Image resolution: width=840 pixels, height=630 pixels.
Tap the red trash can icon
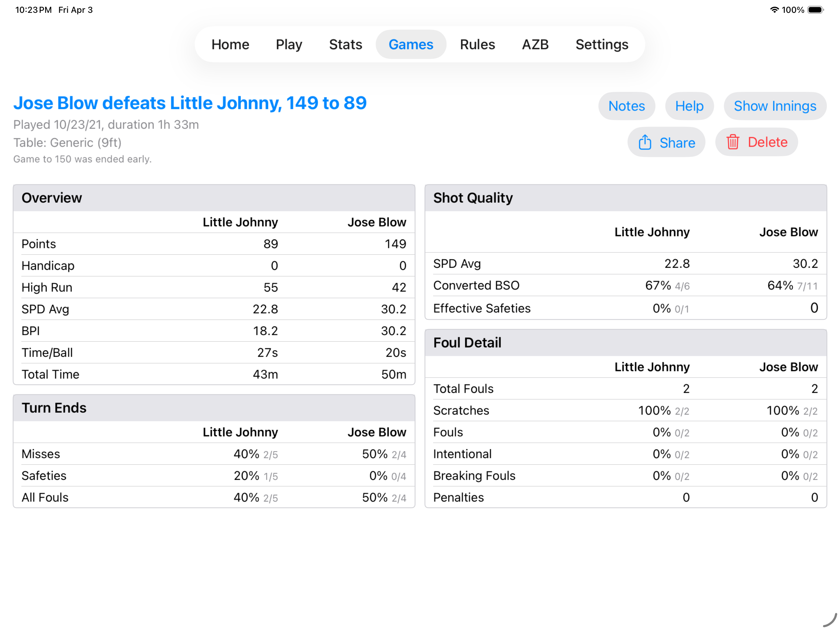[733, 142]
